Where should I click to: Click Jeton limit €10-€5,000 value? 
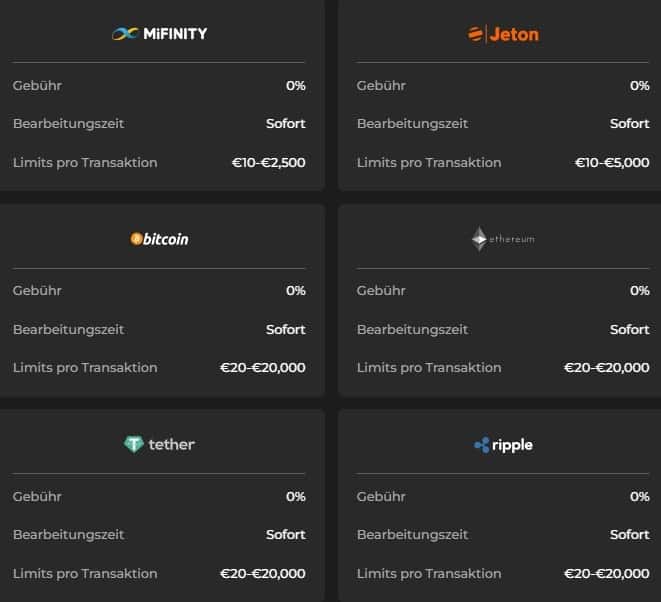(x=612, y=162)
